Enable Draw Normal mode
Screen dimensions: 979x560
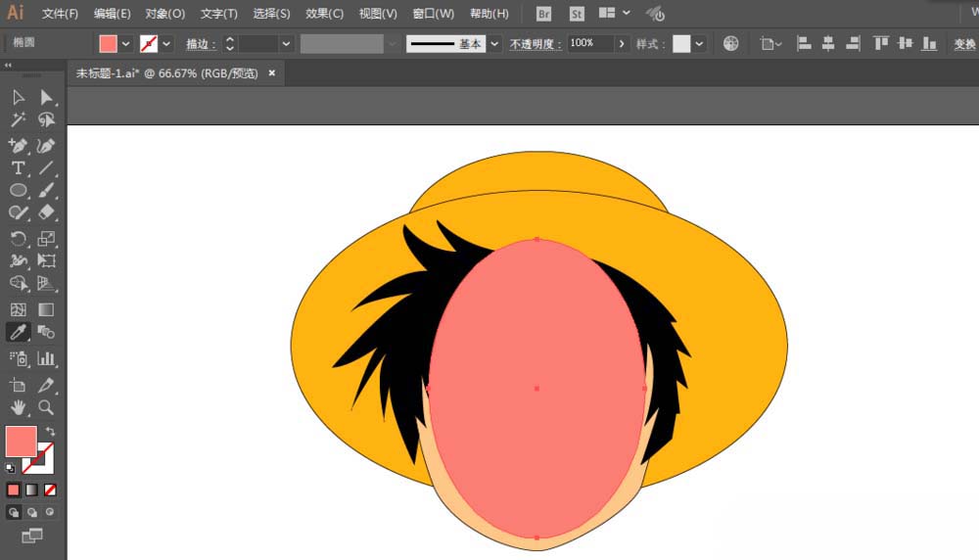coord(14,512)
